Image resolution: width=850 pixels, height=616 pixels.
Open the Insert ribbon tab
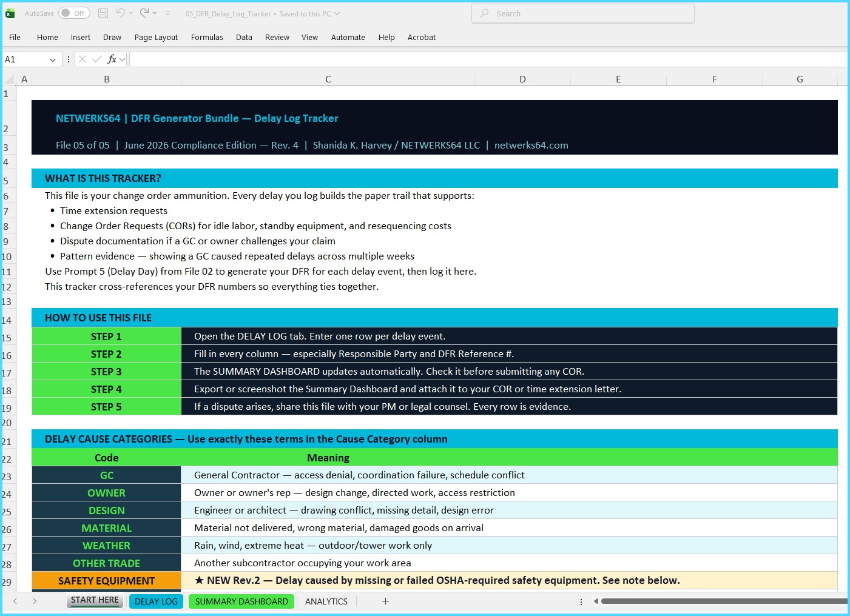81,37
